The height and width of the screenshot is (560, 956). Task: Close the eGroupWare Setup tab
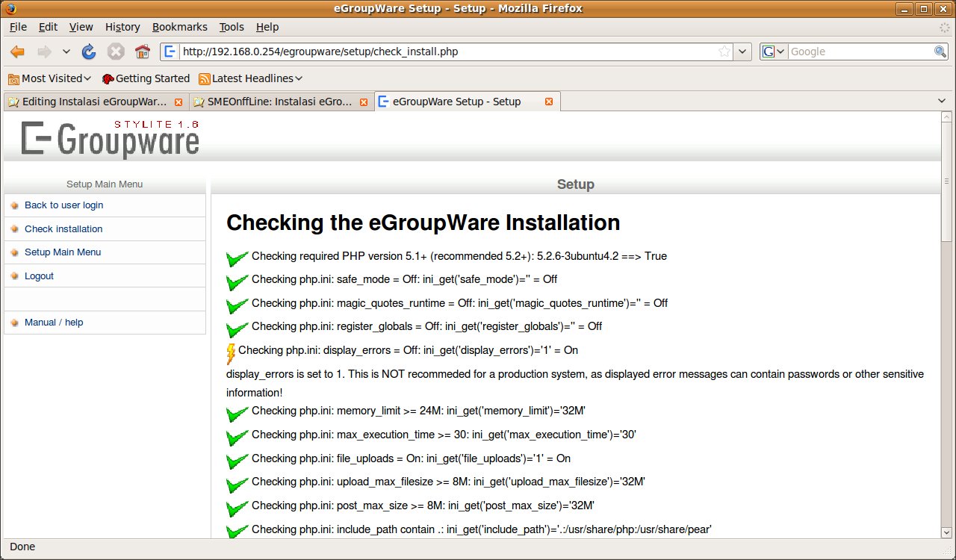549,102
